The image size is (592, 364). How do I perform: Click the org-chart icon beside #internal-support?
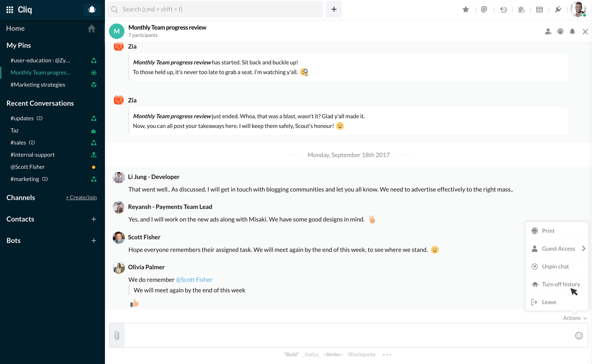[94, 155]
